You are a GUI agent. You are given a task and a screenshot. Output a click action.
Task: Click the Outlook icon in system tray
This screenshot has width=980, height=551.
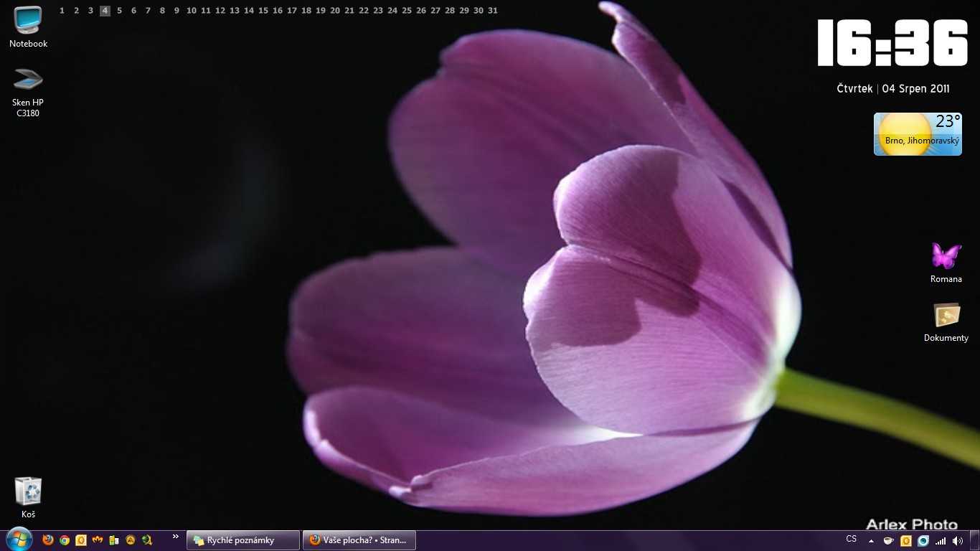906,540
